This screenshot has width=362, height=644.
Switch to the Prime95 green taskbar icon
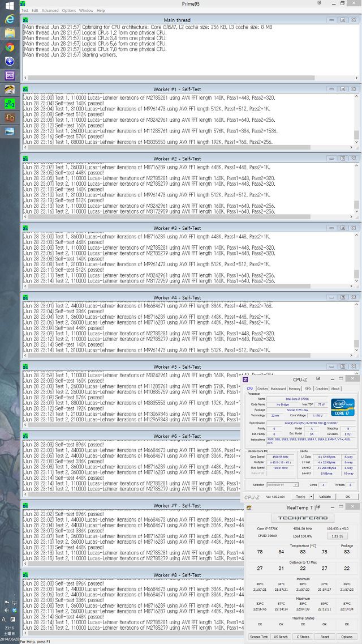tap(10, 104)
